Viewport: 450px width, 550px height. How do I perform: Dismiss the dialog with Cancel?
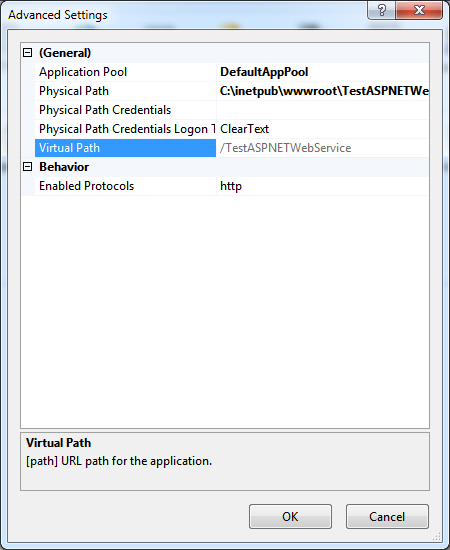(x=387, y=517)
